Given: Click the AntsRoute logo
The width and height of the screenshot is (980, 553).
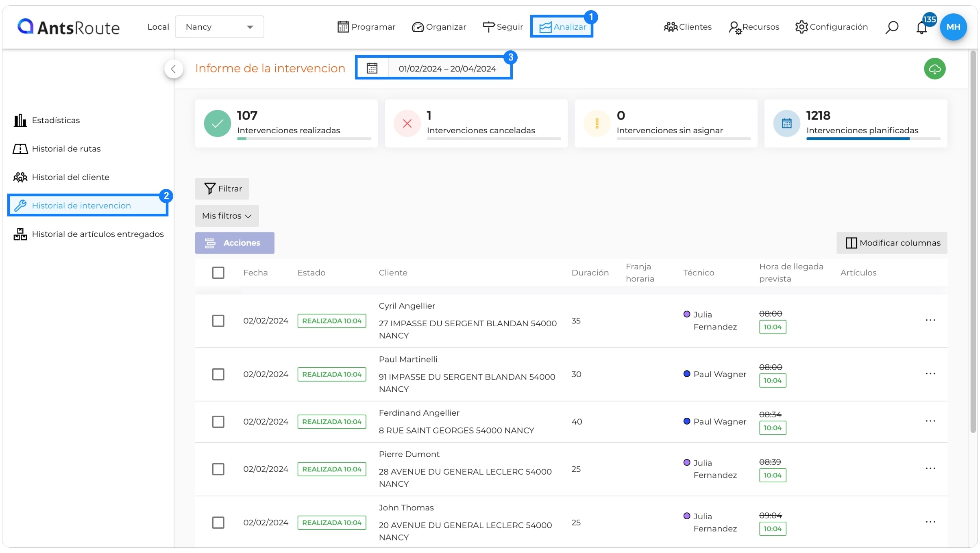Looking at the screenshot, I should click(68, 27).
